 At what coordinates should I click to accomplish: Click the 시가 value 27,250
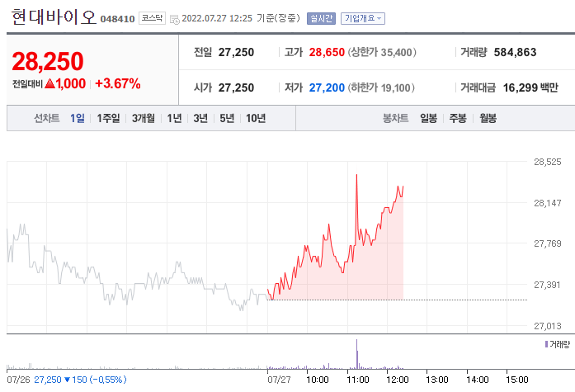(x=236, y=88)
